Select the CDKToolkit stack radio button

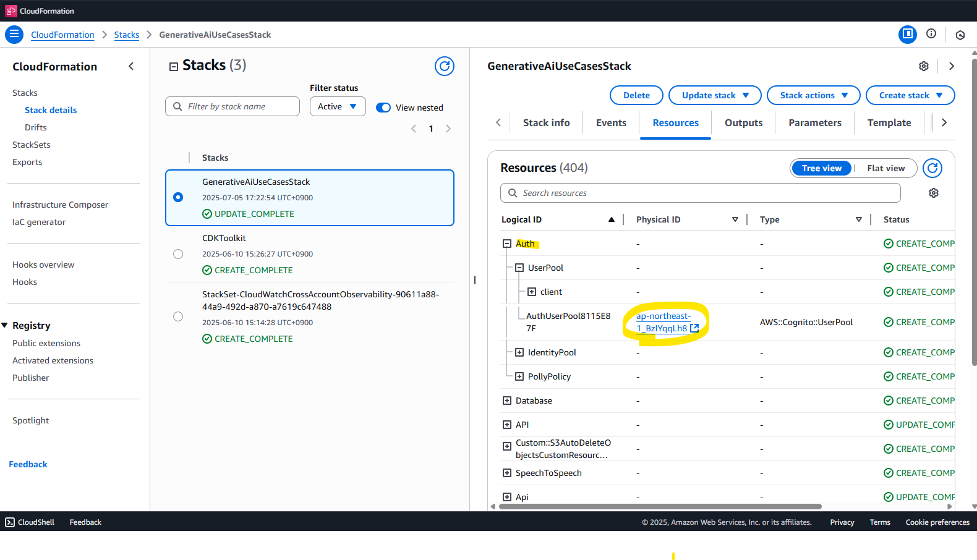click(x=178, y=254)
